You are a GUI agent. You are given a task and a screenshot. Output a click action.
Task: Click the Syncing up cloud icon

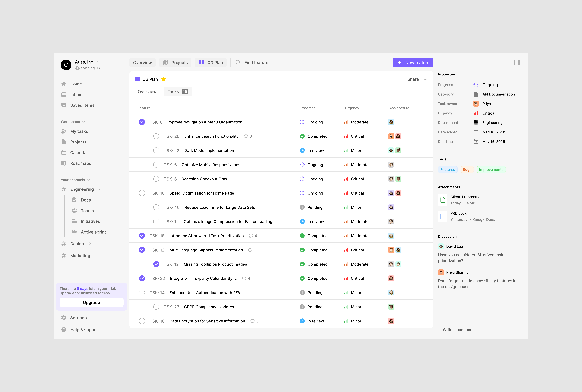78,68
